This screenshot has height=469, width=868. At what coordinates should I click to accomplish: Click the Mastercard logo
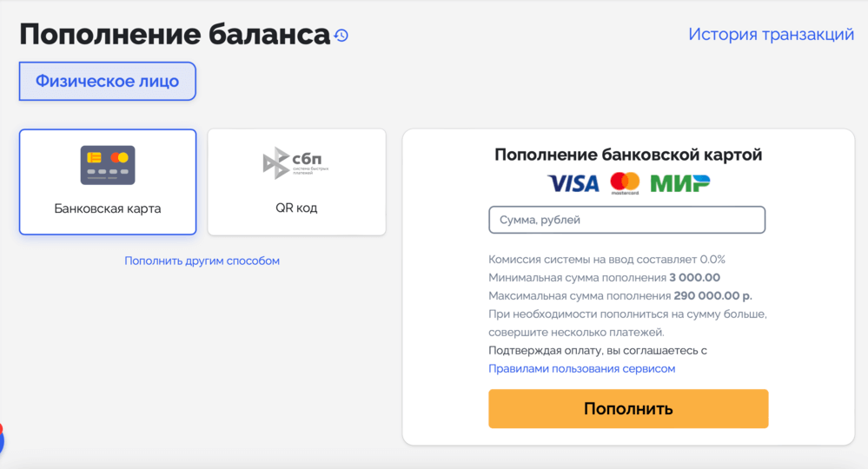point(625,183)
